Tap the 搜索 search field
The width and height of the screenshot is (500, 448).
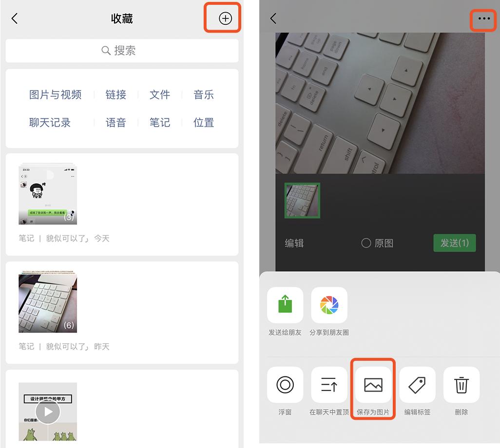click(122, 51)
